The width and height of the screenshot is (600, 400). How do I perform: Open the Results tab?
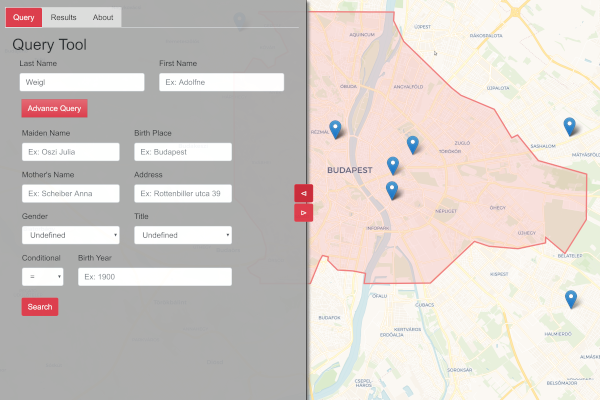(x=64, y=17)
